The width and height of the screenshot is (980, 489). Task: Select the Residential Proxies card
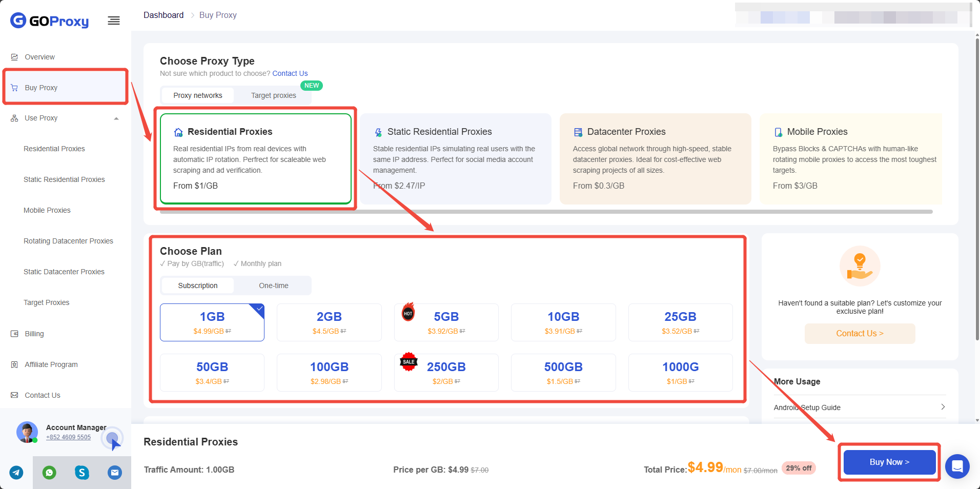pyautogui.click(x=256, y=158)
